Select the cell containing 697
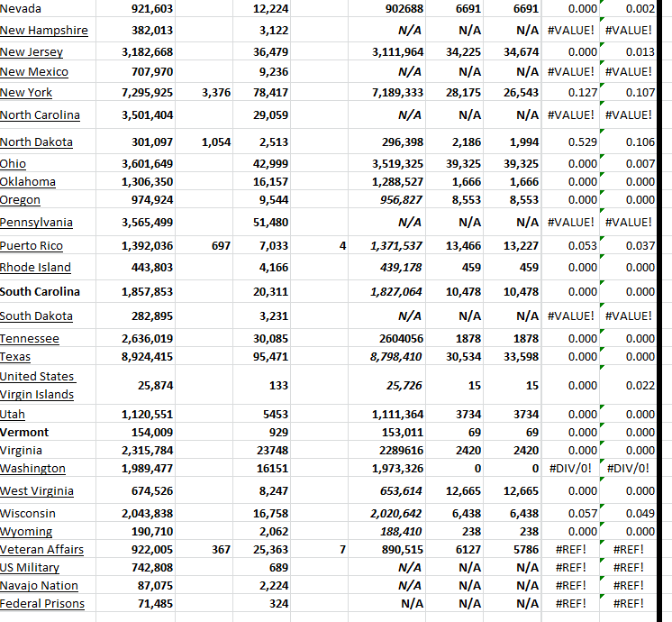Image resolution: width=672 pixels, height=622 pixels. pos(204,245)
